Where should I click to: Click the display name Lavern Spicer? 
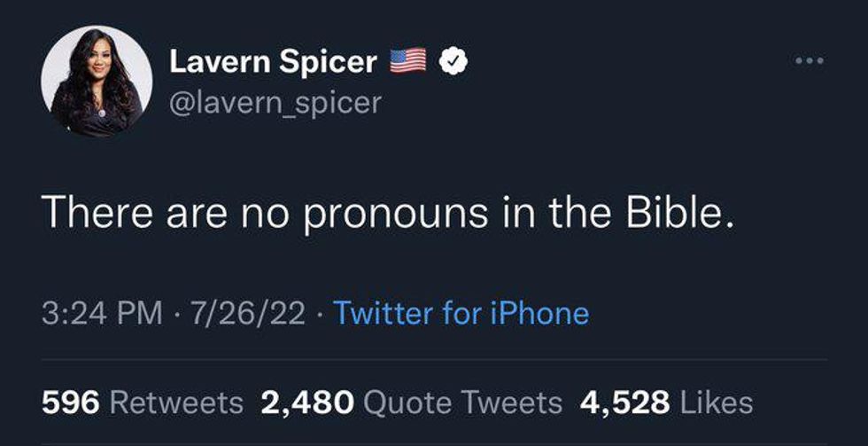click(x=272, y=62)
